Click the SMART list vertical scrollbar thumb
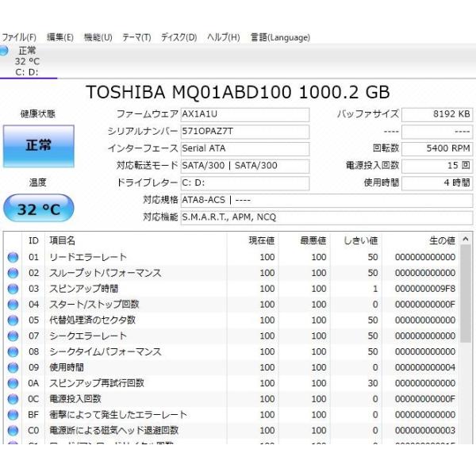 (466, 294)
